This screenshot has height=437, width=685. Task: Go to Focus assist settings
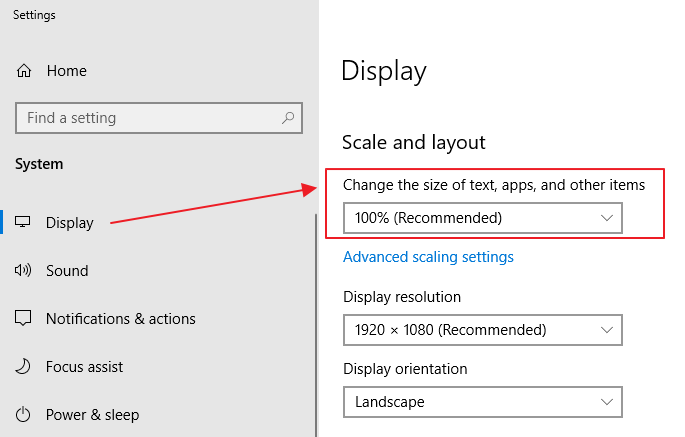tap(85, 367)
